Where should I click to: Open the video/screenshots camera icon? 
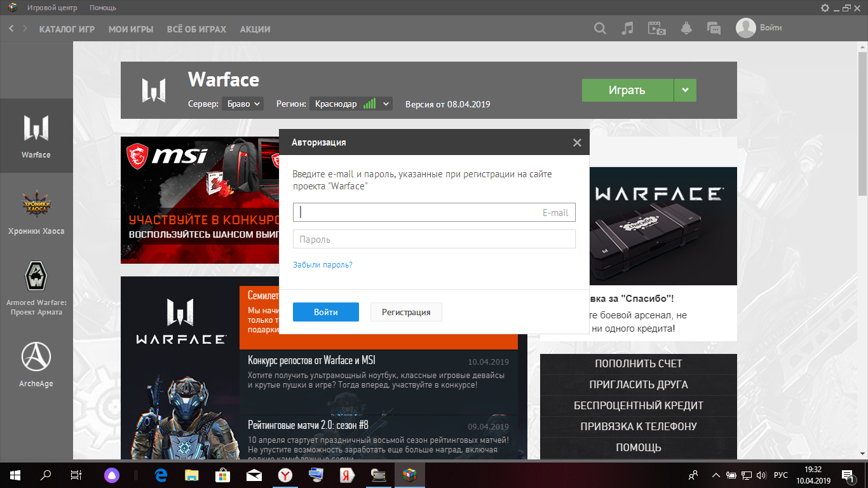click(656, 29)
